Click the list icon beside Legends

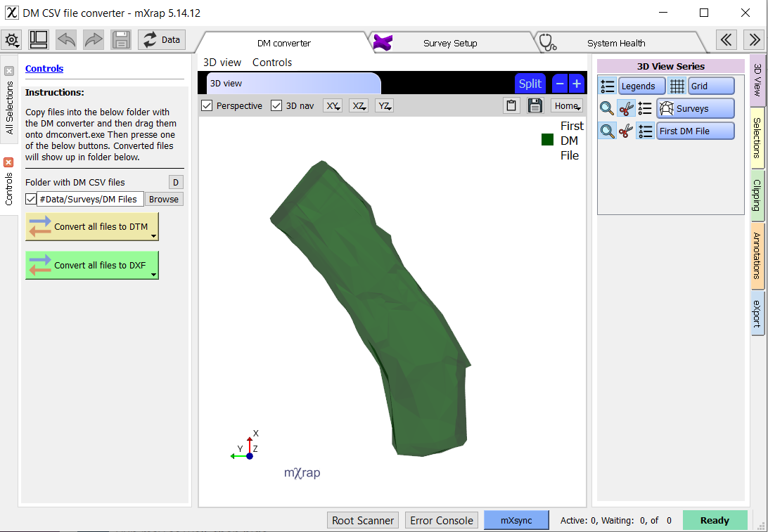pyautogui.click(x=608, y=86)
